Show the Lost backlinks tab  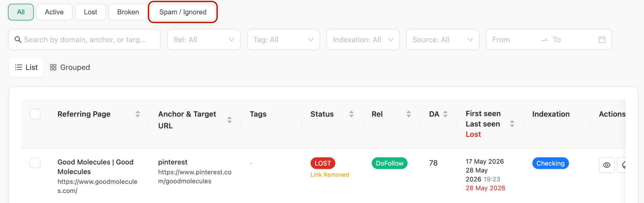(91, 12)
